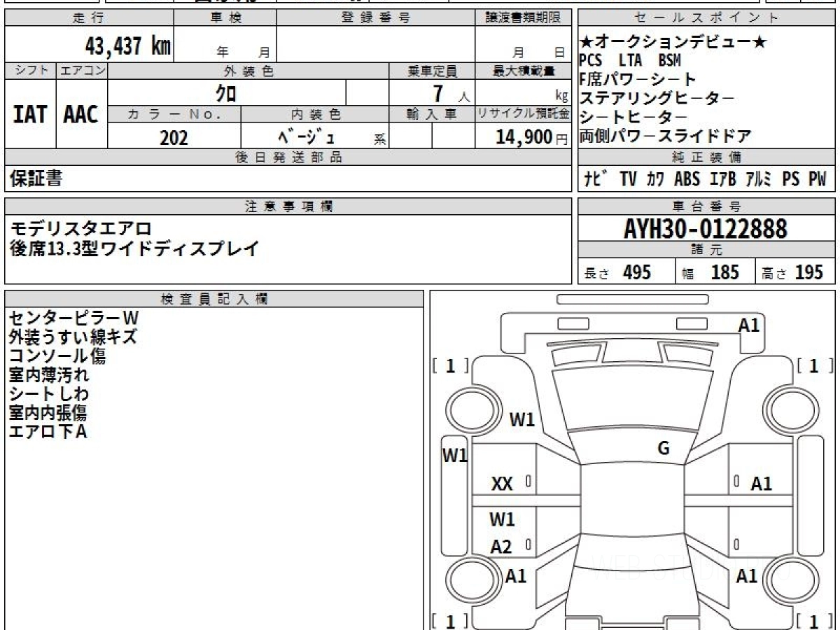
Task: Select the IAT shift value
Action: pyautogui.click(x=30, y=114)
